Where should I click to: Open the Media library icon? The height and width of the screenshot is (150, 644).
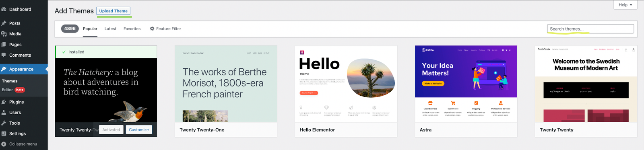pos(4,34)
